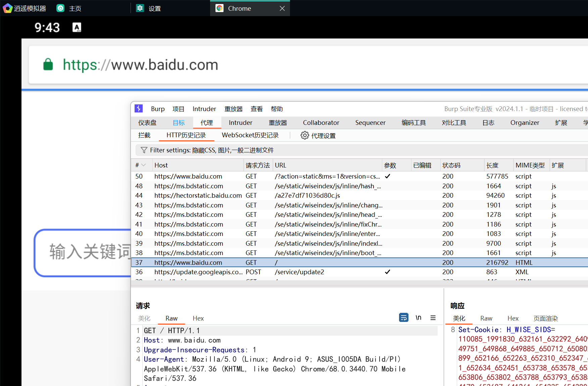588x386 pixels.
Task: Toggle word wrap icon in request panel
Action: [x=403, y=318]
